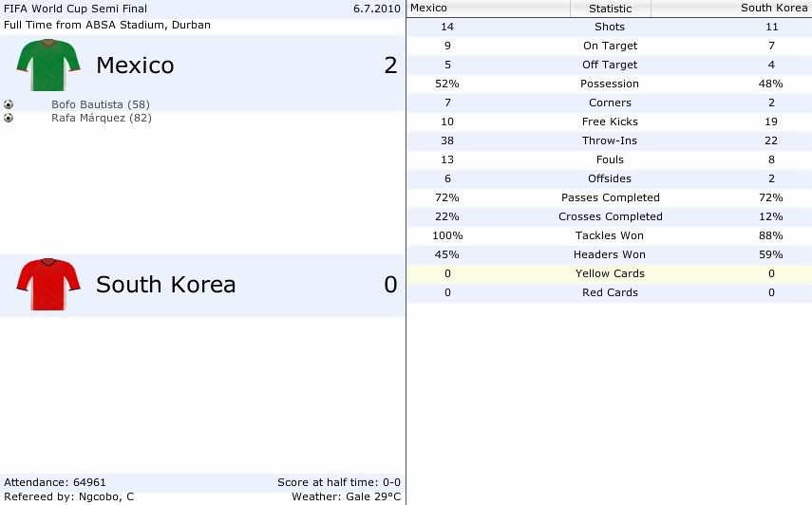Click the Tackles Won row

[609, 236]
